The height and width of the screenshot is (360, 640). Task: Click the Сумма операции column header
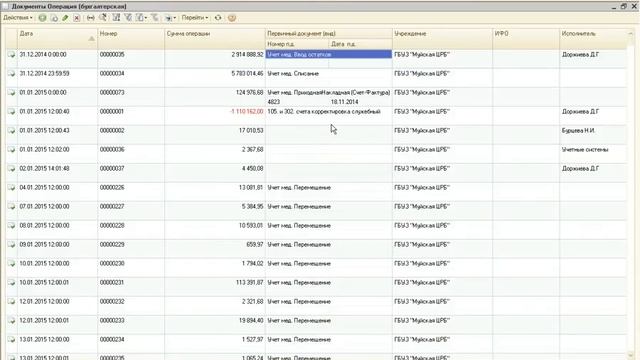(x=215, y=38)
